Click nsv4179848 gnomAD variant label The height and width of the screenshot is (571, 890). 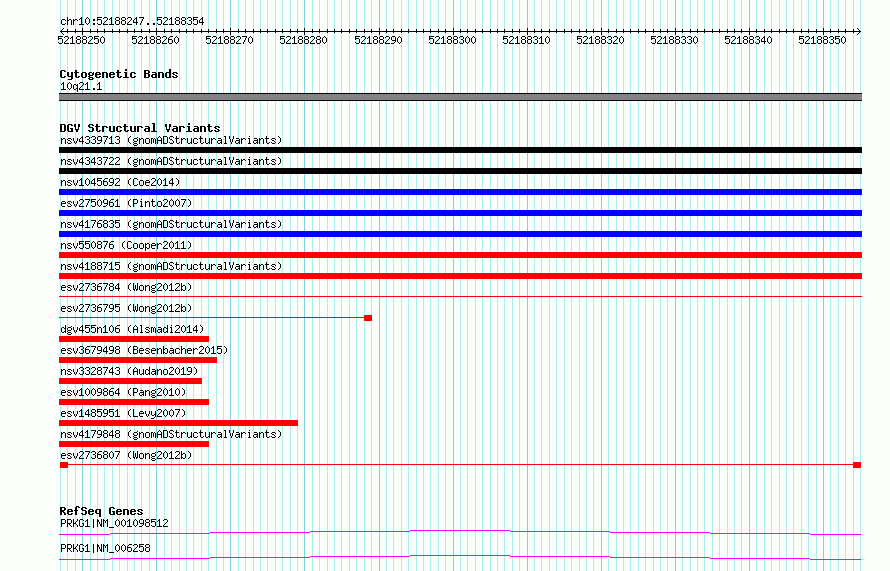171,434
